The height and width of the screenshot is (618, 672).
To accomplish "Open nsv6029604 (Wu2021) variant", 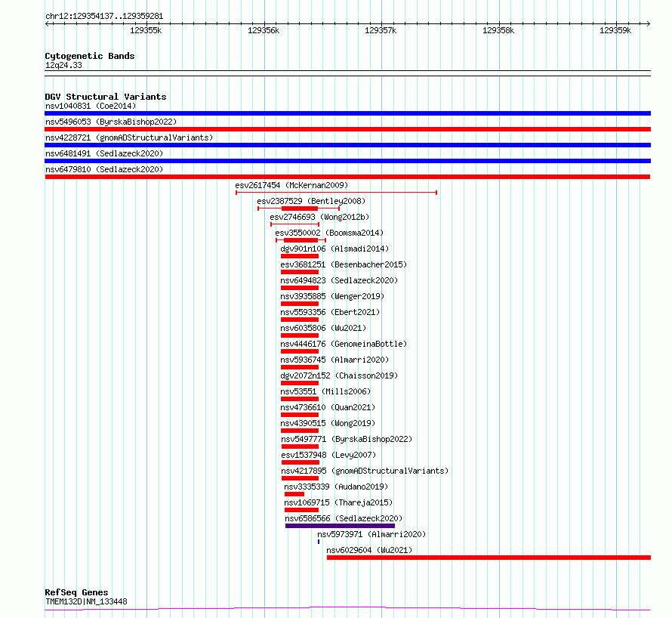I will coord(369,550).
